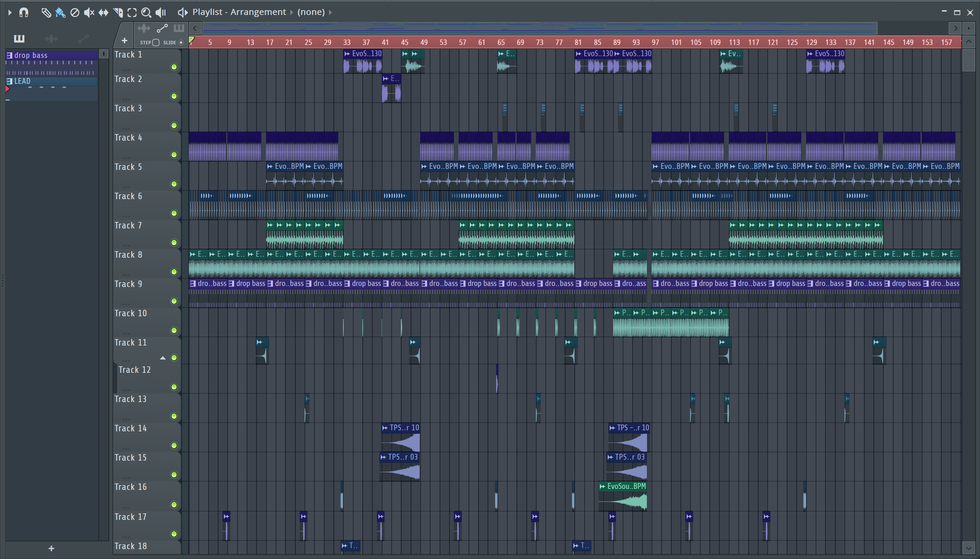Mute Track 4 with green LED
The height and width of the screenshot is (559, 980).
click(x=174, y=155)
